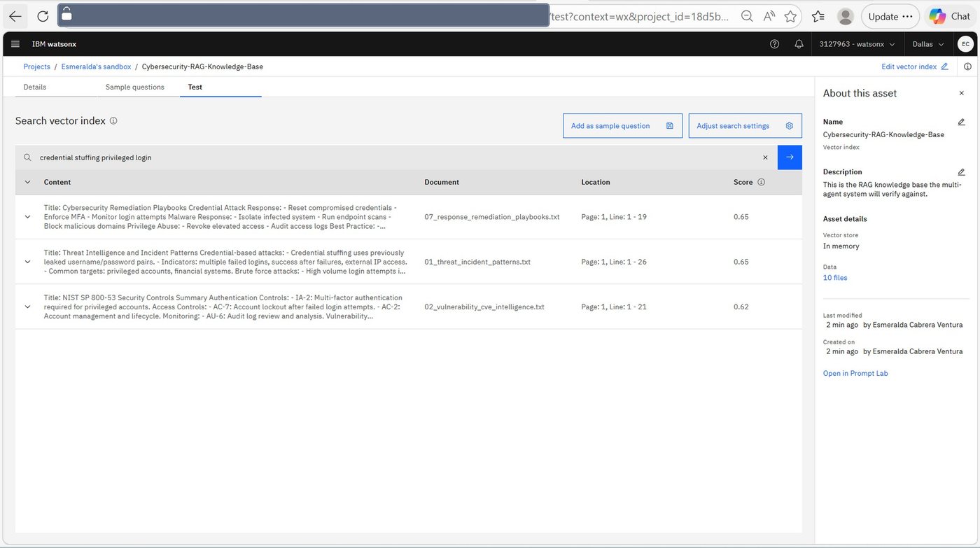Toggle the info panel icon in breadcrumb bar
The height and width of the screenshot is (548, 980).
967,66
